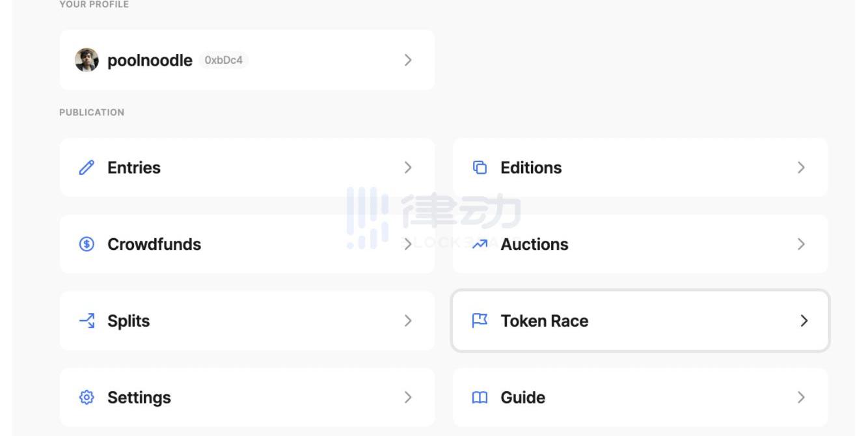868x436 pixels.
Task: Click the poolnoodle username text
Action: pyautogui.click(x=150, y=61)
